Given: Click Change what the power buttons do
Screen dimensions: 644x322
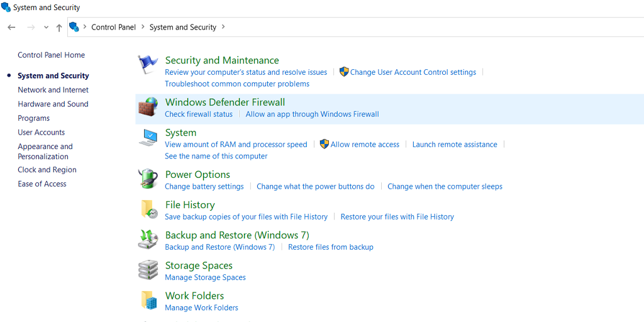Looking at the screenshot, I should coord(316,186).
